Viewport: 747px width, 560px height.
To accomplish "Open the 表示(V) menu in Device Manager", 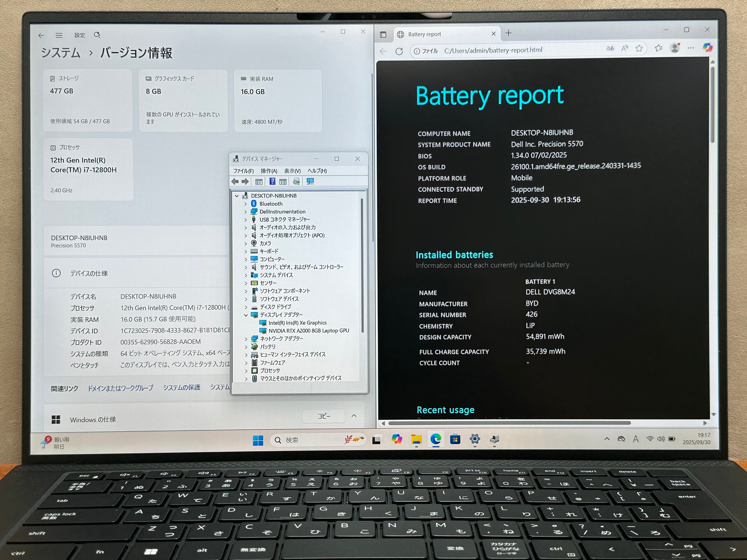I will tap(292, 171).
